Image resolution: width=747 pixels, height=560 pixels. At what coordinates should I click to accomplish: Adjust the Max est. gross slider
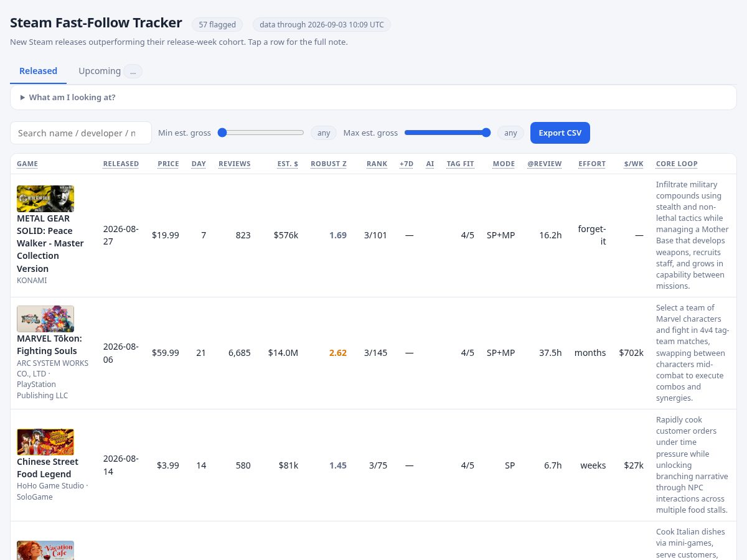tap(448, 133)
